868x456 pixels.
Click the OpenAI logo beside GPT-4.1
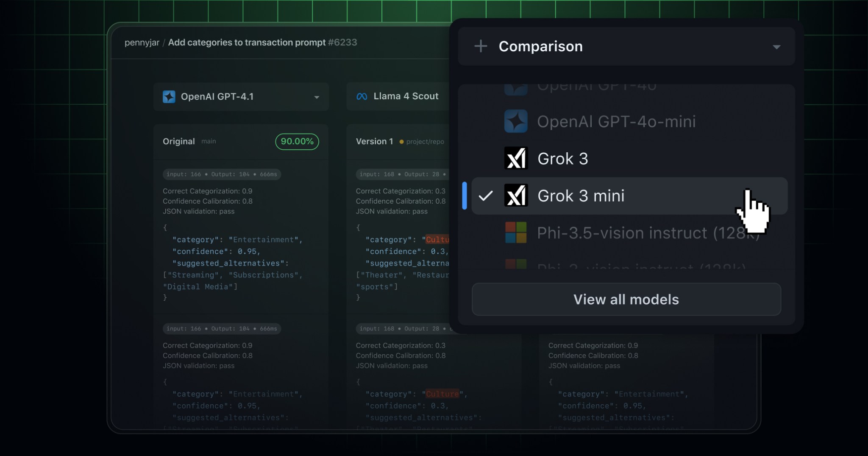click(169, 97)
